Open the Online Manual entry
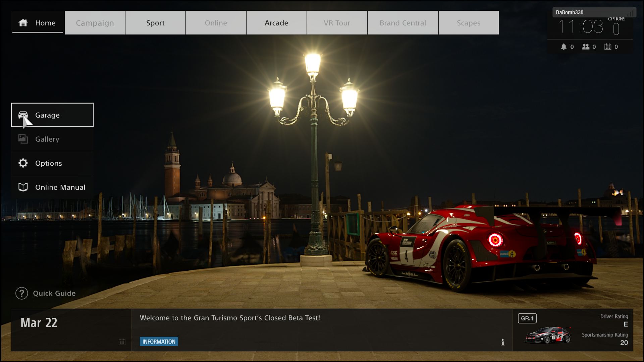 (x=52, y=187)
